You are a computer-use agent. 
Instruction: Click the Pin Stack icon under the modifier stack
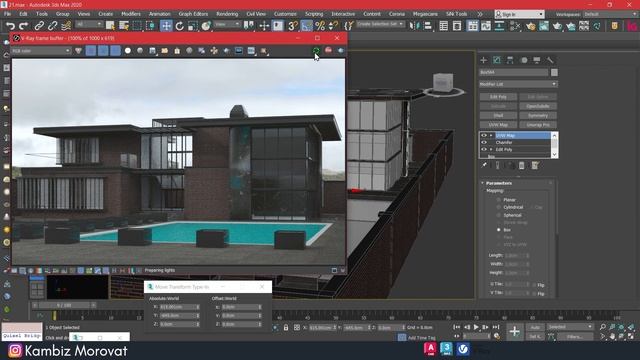(x=484, y=165)
